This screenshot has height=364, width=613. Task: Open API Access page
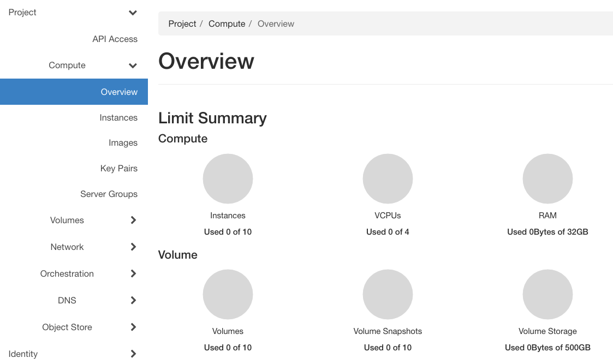[115, 39]
